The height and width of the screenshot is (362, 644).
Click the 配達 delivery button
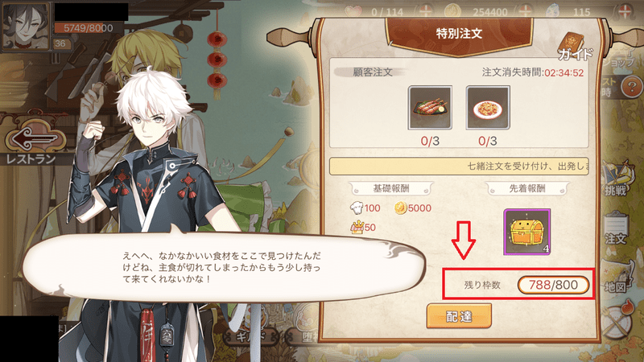point(459,315)
